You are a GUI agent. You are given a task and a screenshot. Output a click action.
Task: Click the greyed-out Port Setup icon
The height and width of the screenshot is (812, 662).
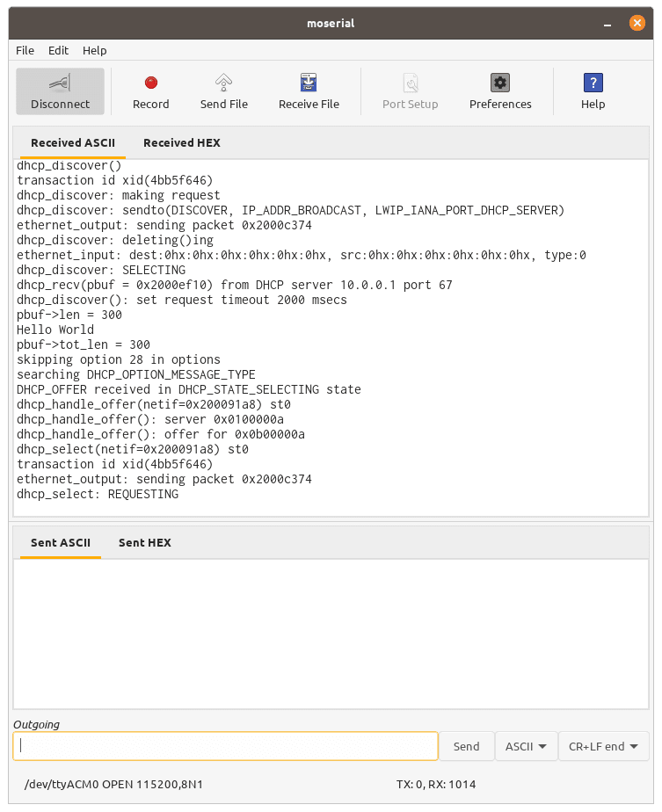pyautogui.click(x=410, y=83)
